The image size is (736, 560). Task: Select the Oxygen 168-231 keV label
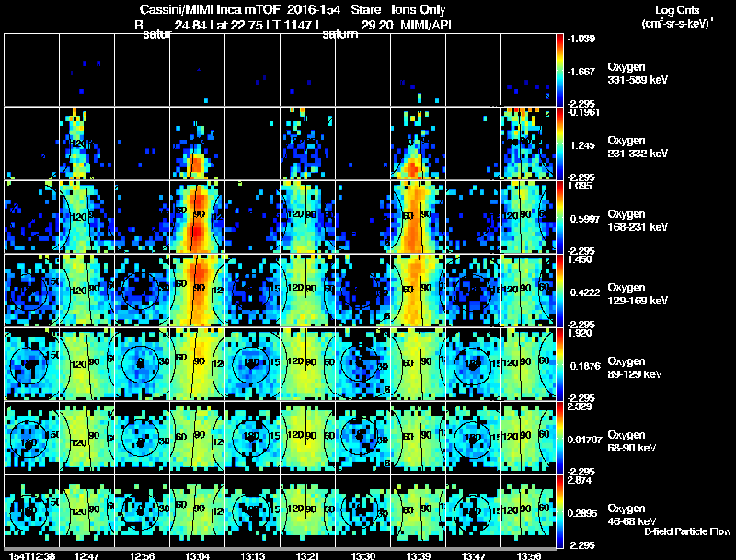point(638,221)
